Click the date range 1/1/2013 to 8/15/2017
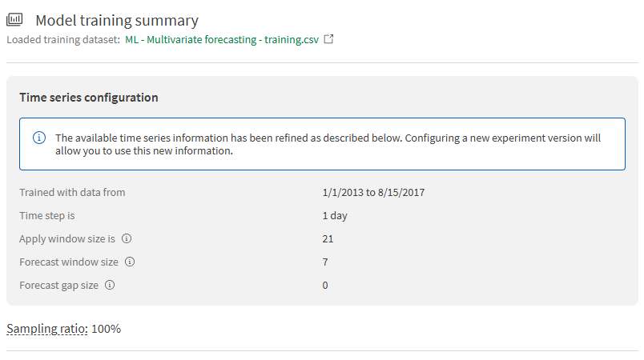644x360 pixels. 372,192
